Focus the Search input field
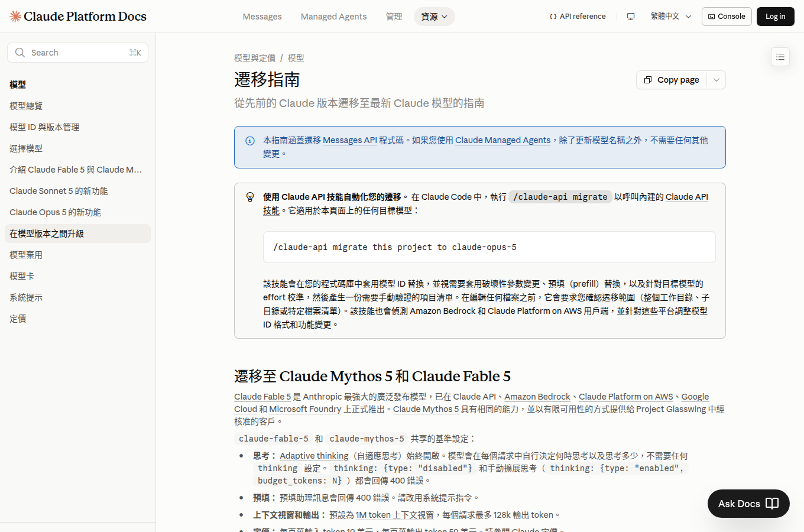 (x=77, y=53)
